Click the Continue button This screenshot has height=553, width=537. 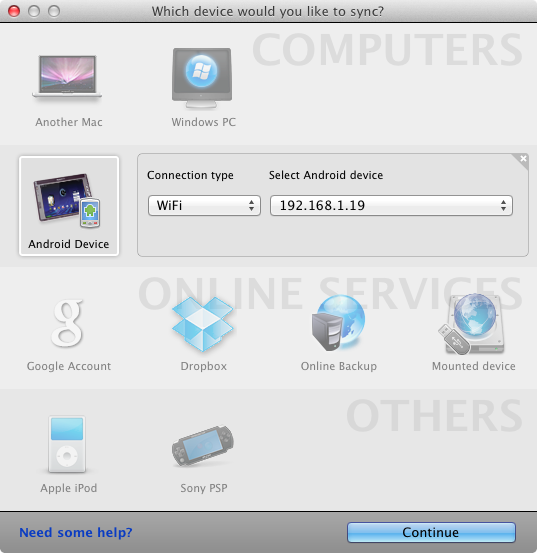tap(431, 532)
